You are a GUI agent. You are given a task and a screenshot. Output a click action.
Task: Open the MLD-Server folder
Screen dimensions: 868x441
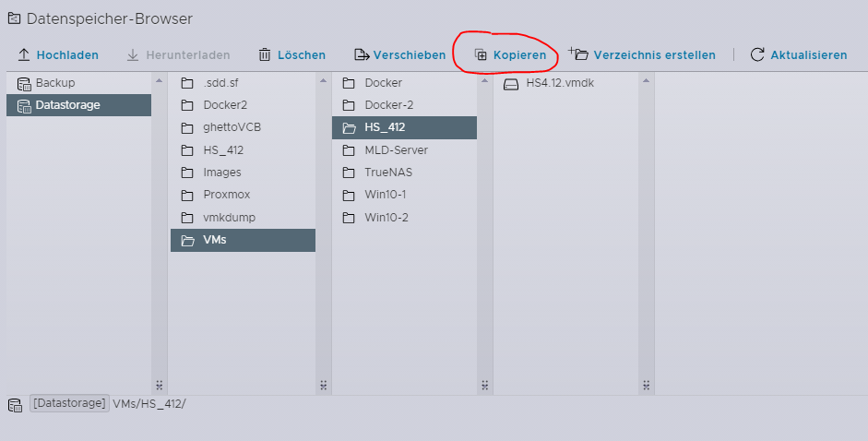[396, 149]
